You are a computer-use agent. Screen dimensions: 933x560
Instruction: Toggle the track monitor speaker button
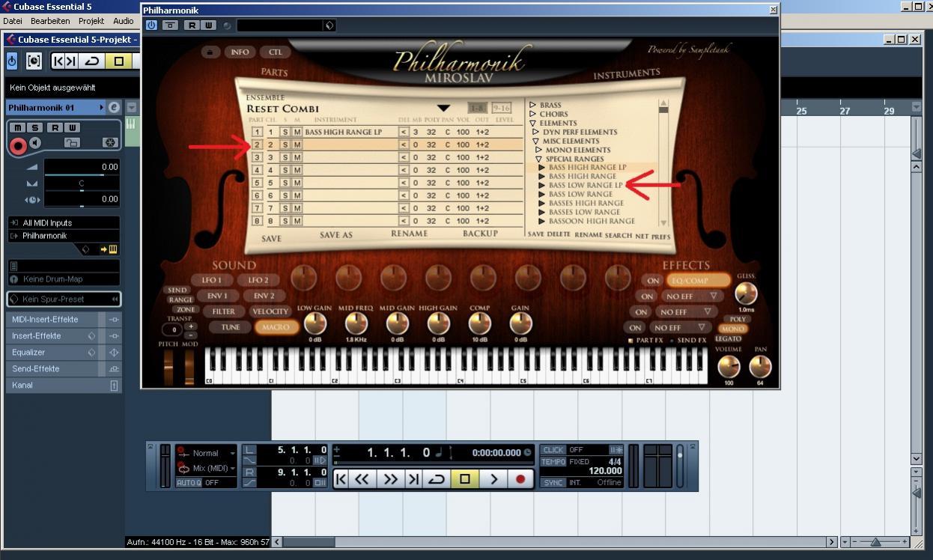(35, 142)
